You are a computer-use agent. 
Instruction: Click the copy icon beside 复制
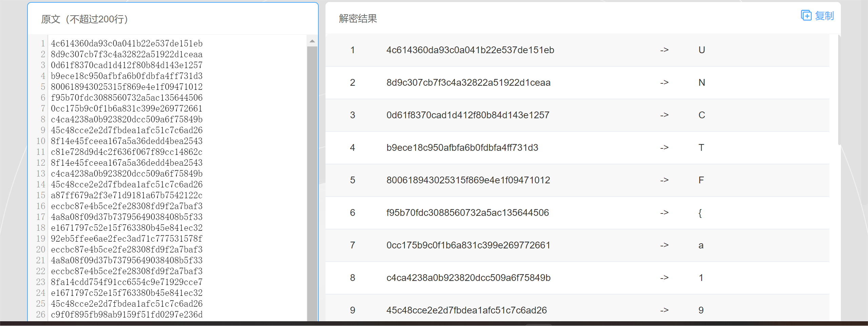pos(806,15)
